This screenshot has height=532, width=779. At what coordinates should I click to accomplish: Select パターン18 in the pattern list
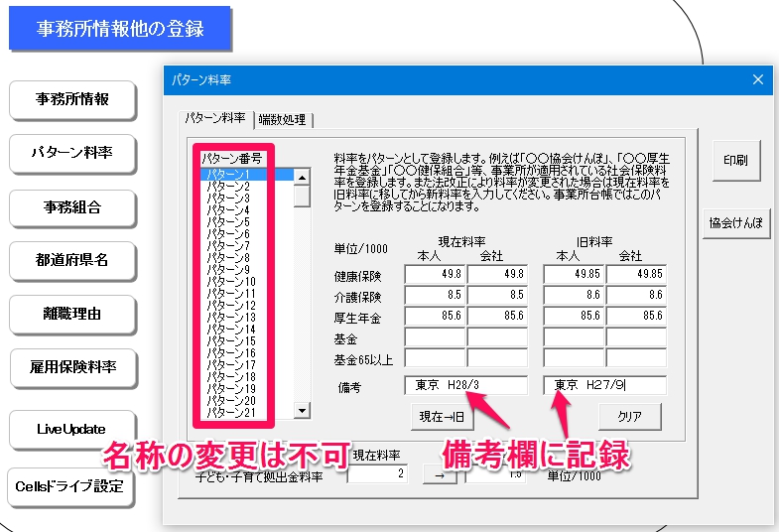(x=247, y=377)
